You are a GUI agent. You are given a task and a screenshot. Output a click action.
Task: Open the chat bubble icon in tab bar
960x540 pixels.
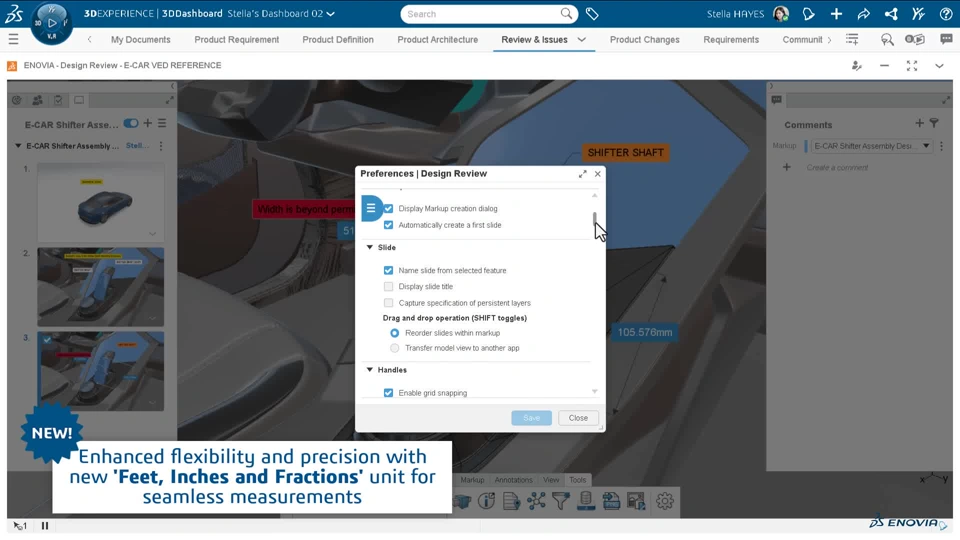pos(946,40)
